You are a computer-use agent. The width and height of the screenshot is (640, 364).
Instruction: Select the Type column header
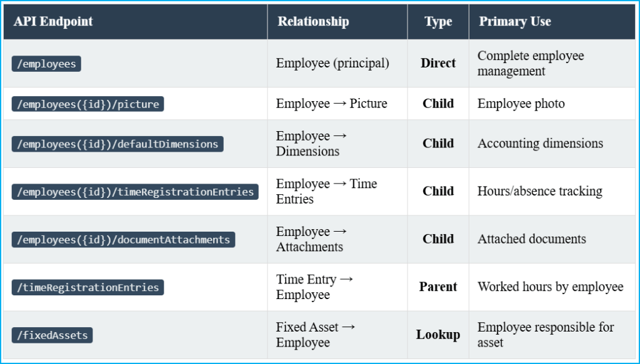438,22
